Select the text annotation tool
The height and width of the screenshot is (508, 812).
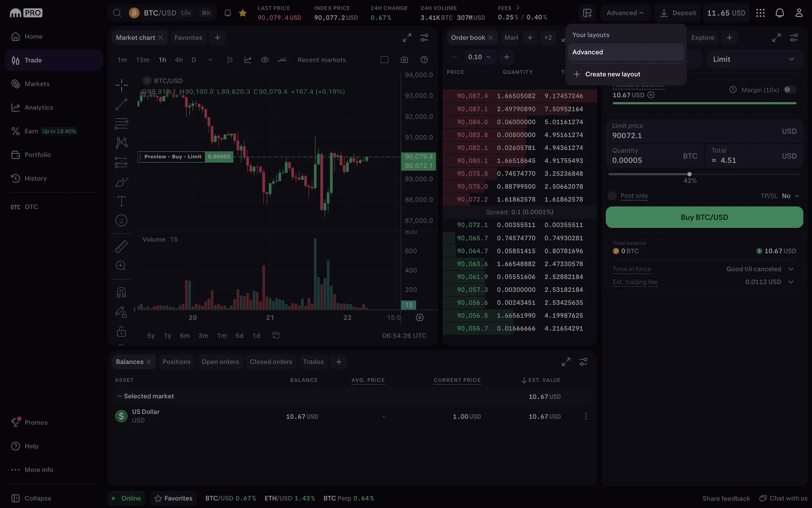coord(121,201)
